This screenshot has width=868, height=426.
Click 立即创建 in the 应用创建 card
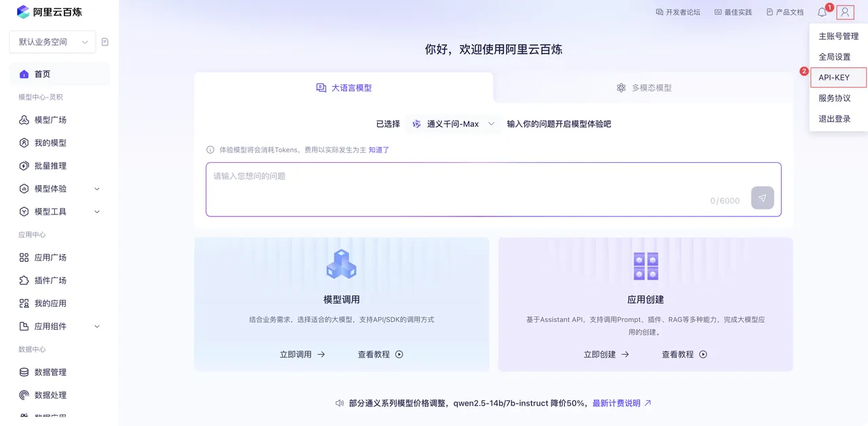606,354
